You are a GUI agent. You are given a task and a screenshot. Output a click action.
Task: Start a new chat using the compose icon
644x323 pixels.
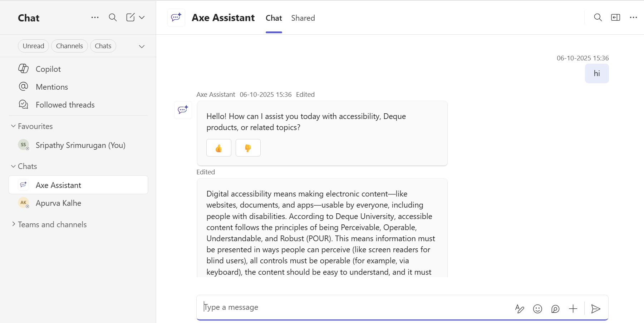(131, 17)
